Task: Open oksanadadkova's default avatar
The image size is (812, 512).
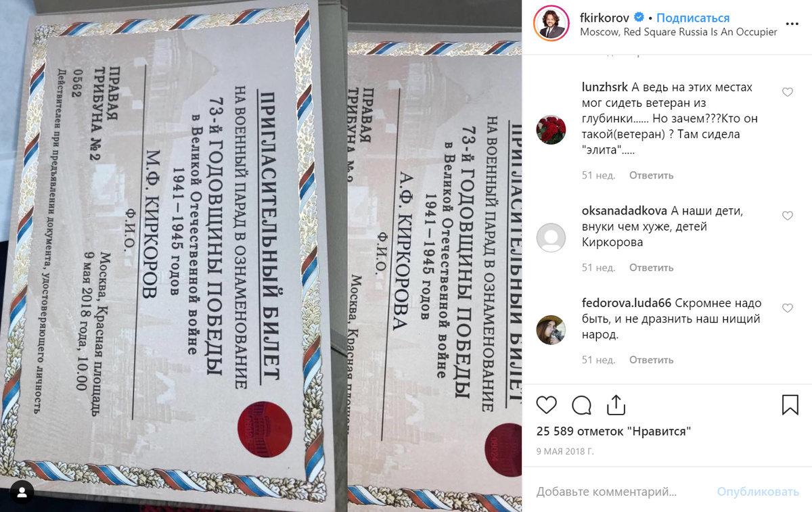Action: tap(551, 237)
